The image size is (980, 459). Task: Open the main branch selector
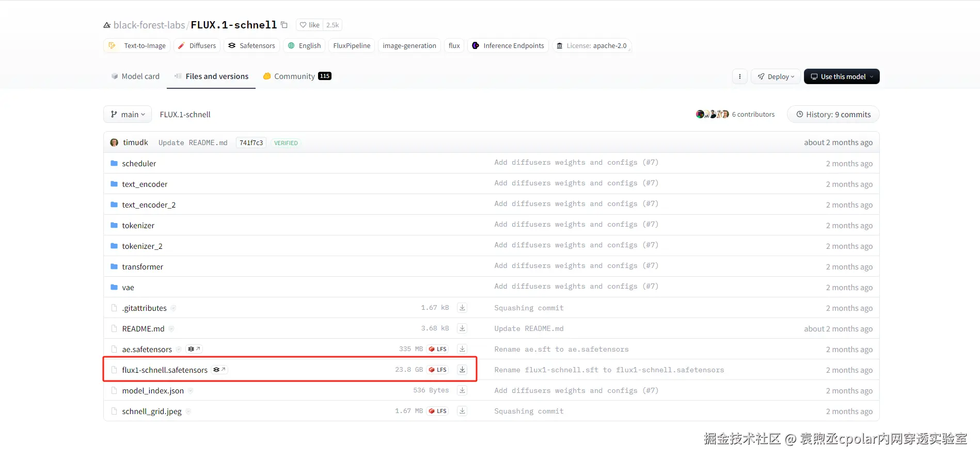(x=128, y=114)
